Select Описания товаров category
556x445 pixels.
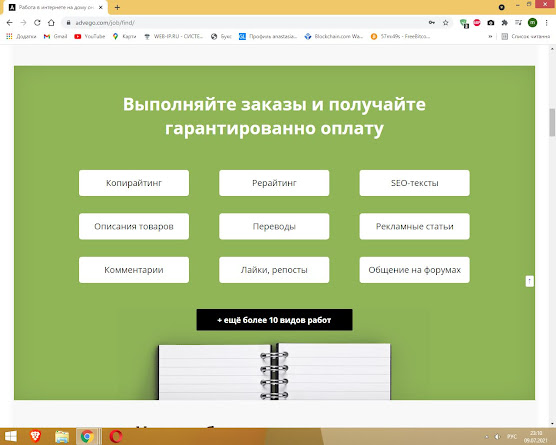click(x=134, y=226)
